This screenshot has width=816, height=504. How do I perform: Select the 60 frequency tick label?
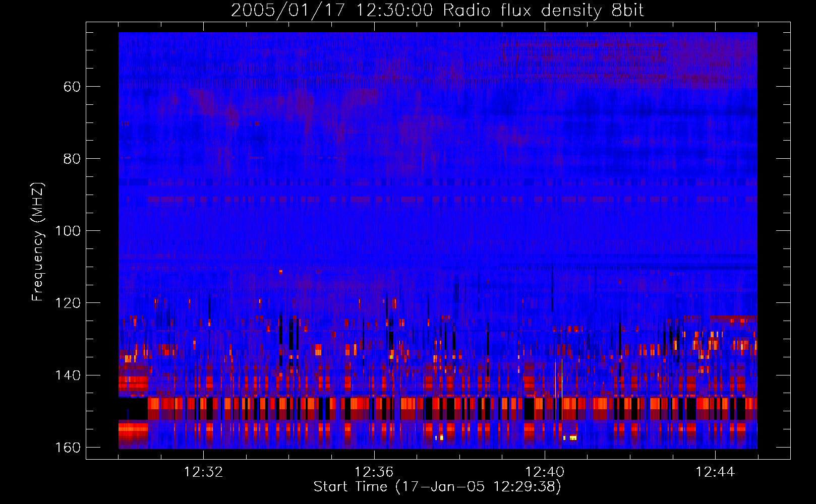[72, 87]
